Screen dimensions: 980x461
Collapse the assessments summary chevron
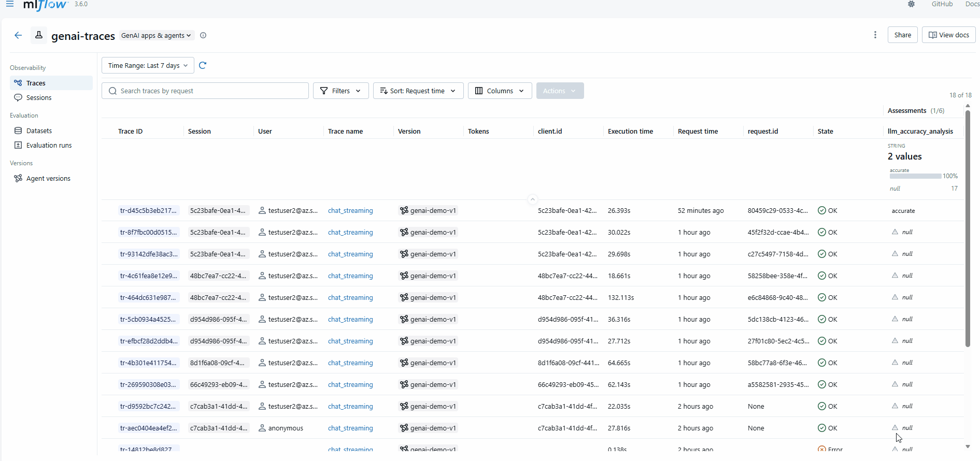pos(532,199)
